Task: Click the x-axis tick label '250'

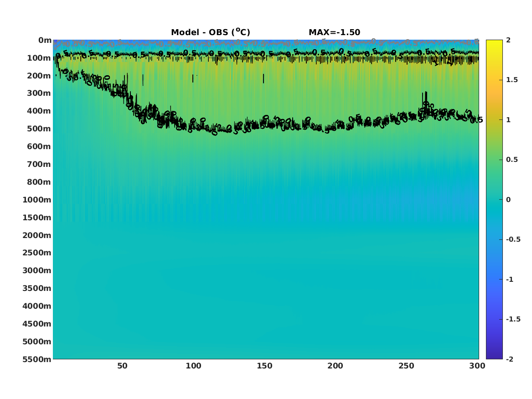Action: click(x=407, y=366)
